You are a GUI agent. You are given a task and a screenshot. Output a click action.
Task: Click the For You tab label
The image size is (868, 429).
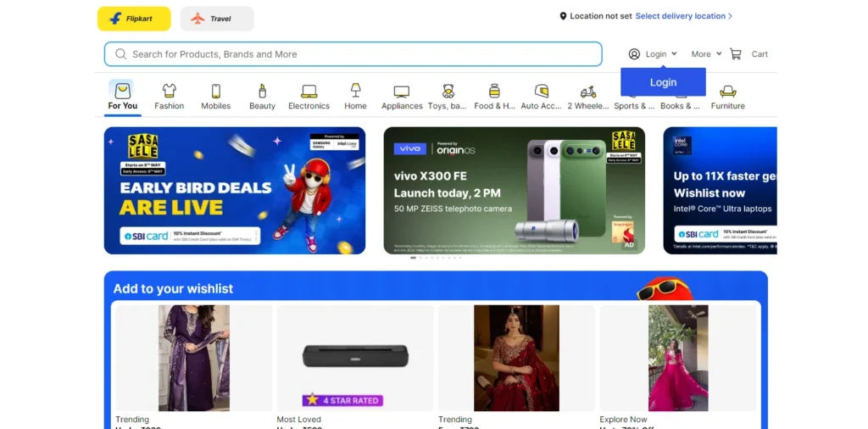pyautogui.click(x=122, y=106)
